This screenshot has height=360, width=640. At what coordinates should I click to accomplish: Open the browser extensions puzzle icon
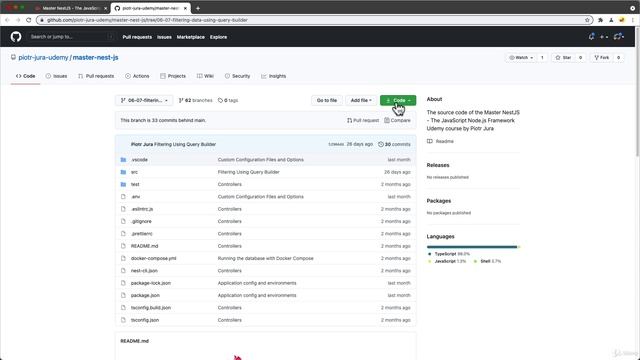pyautogui.click(x=600, y=20)
